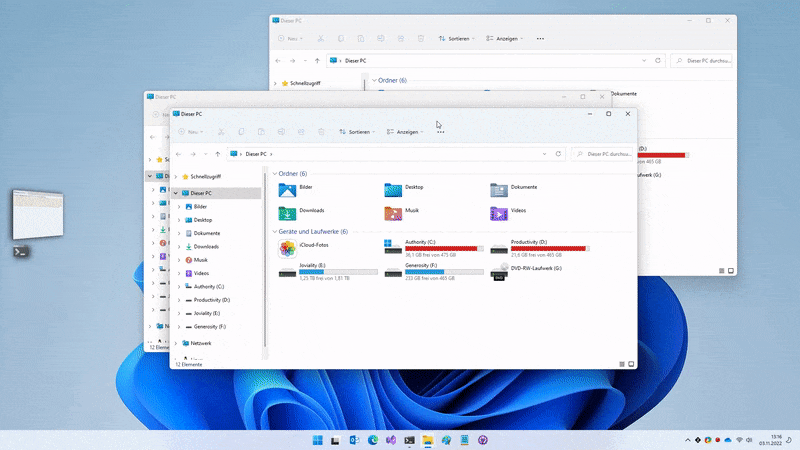800x450 pixels.
Task: Refresh the rear Dieser PC window
Action: coord(658,60)
